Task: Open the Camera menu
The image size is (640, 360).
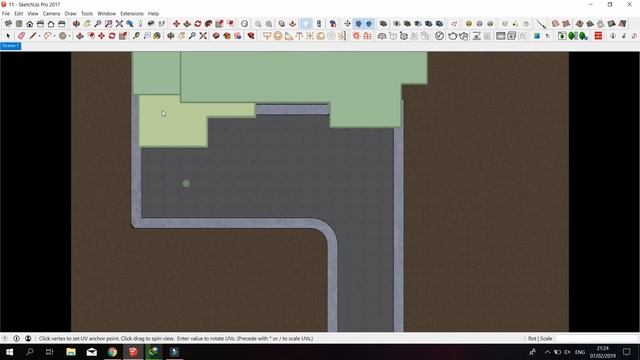Action: (x=51, y=13)
